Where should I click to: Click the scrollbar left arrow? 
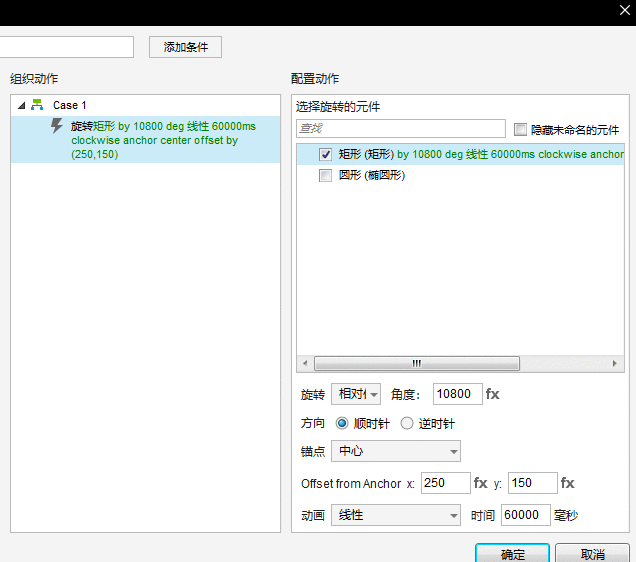[x=305, y=363]
